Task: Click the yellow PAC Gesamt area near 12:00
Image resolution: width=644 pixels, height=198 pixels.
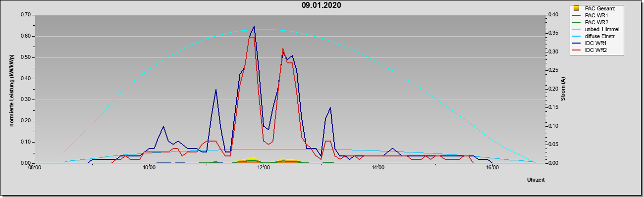Action: point(254,159)
